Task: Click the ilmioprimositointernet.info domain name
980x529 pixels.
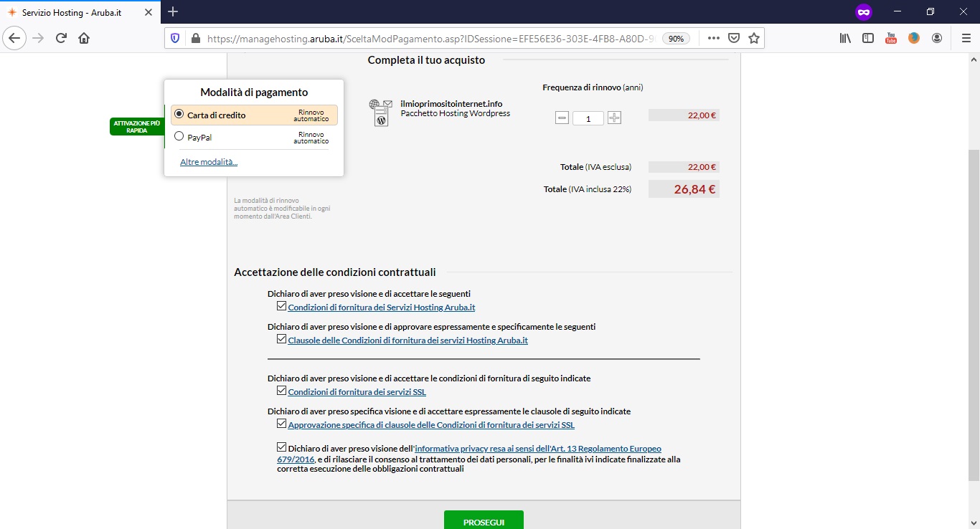Action: coord(451,104)
